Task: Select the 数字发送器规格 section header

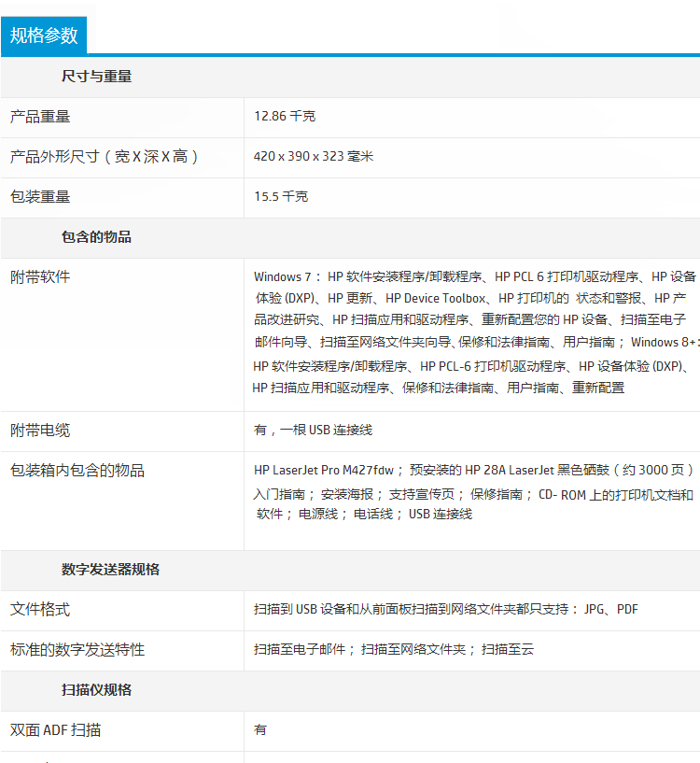Action: pyautogui.click(x=110, y=570)
